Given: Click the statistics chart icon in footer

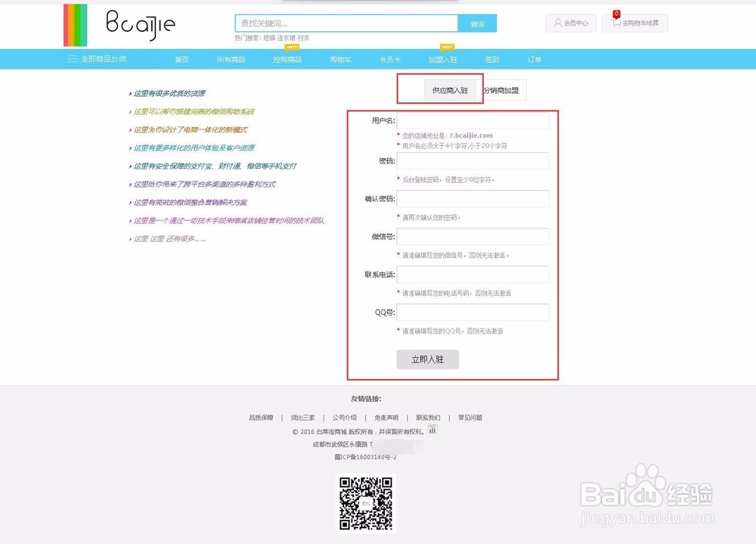Looking at the screenshot, I should [x=432, y=429].
